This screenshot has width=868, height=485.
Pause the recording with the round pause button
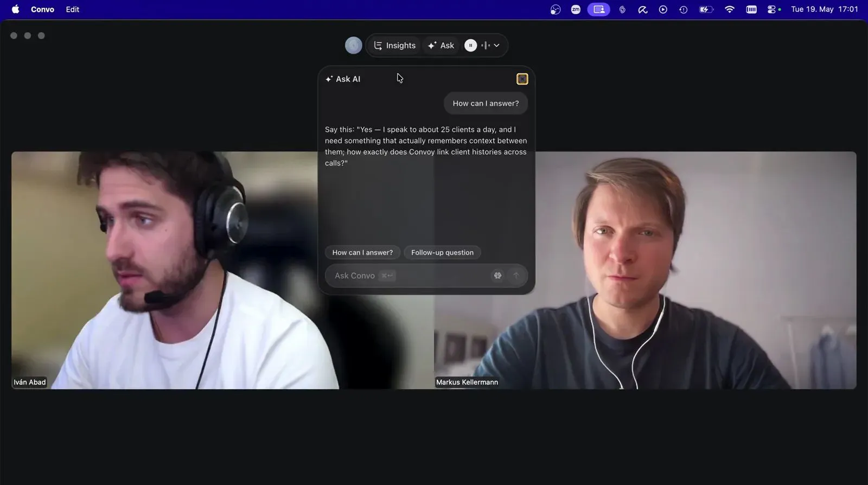point(470,46)
